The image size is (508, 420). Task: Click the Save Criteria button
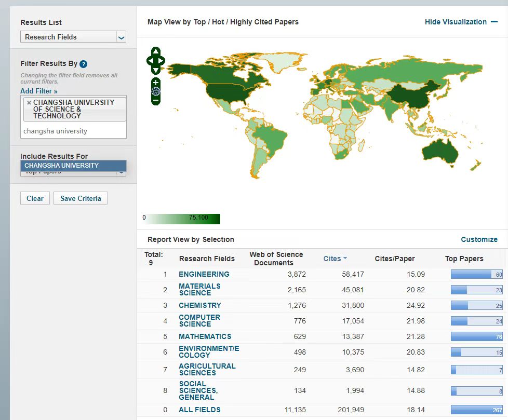pos(81,198)
